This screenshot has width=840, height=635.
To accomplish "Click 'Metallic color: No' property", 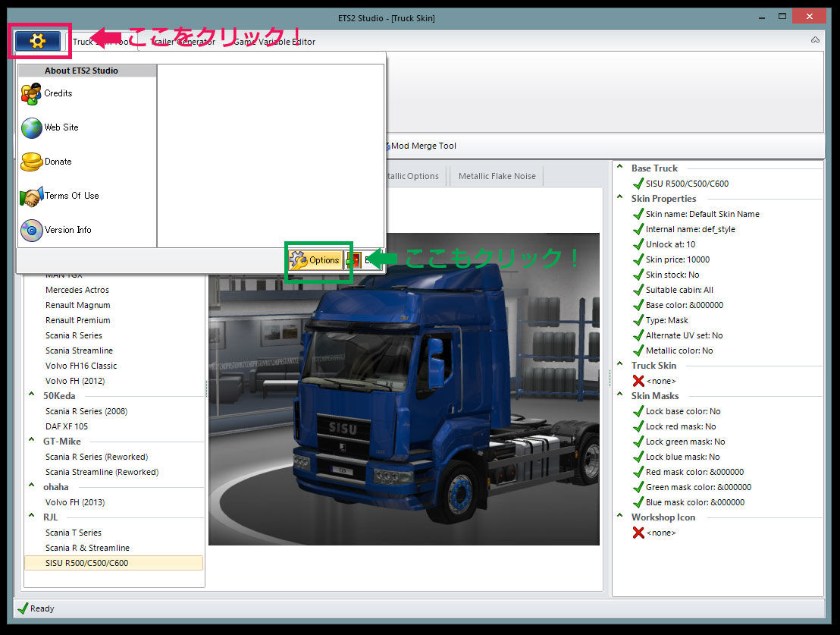I will pos(673,351).
